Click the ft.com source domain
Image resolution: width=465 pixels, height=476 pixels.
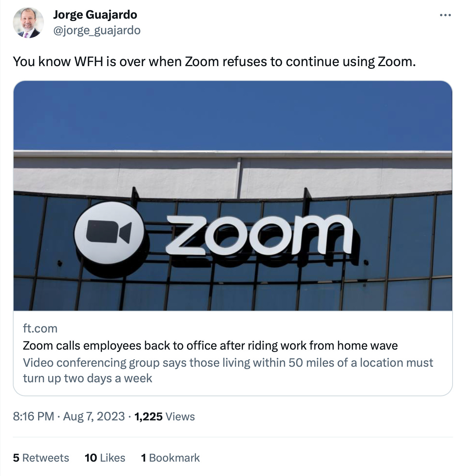tap(40, 328)
